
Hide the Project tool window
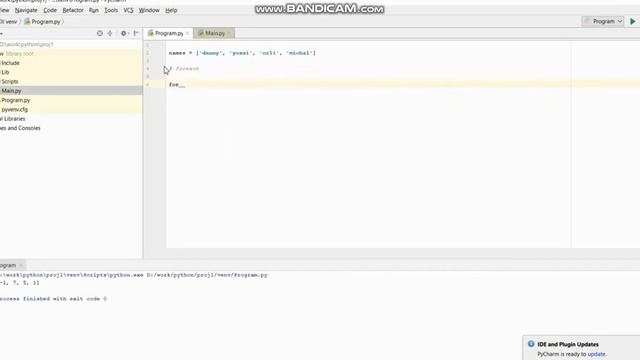pos(136,33)
